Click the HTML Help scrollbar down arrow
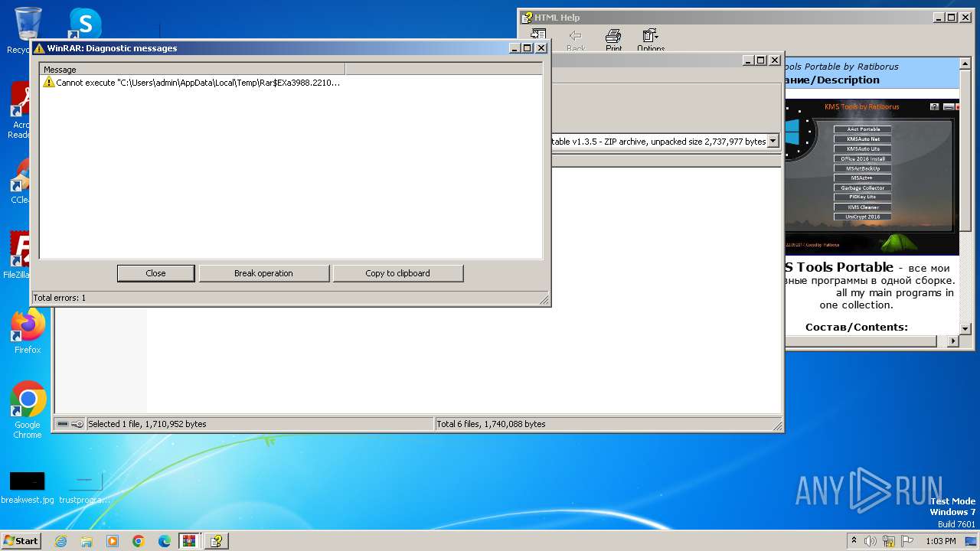Viewport: 980px width, 551px height. 965,328
